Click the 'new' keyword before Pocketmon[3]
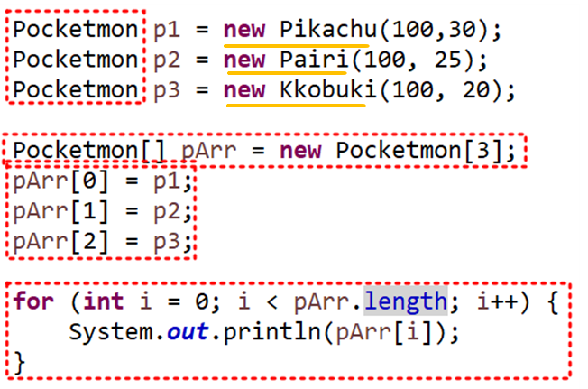This screenshot has height=389, width=588. [300, 151]
